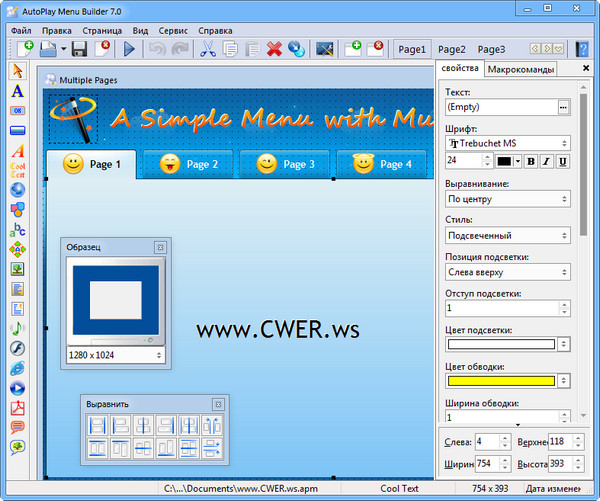Switch to the Макрокоманды tab
Screen dimensions: 600x501
tap(520, 70)
